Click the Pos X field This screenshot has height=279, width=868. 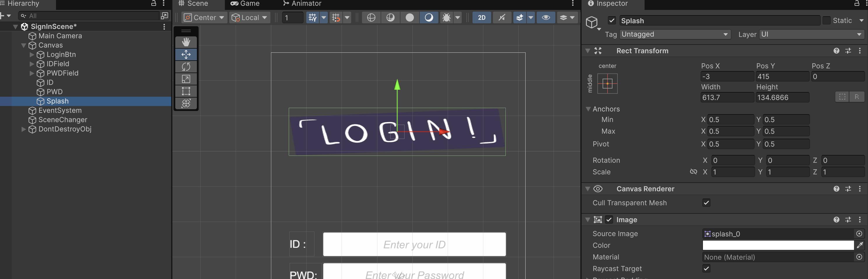[x=727, y=76]
